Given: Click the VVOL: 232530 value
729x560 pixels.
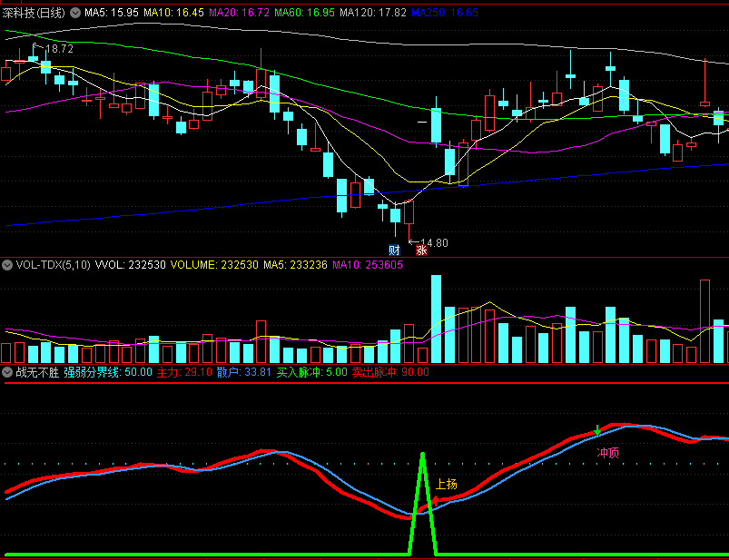Looking at the screenshot, I should [x=131, y=265].
